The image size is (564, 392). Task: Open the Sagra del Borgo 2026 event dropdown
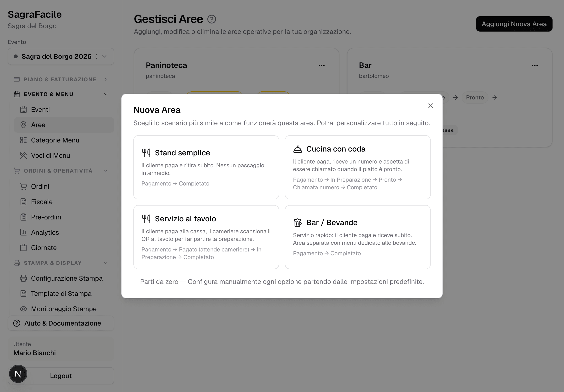click(x=61, y=56)
